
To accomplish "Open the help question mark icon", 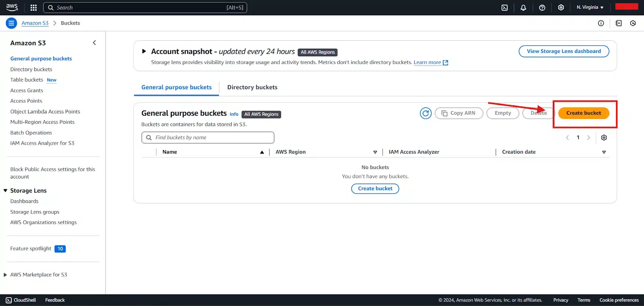I will click(542, 8).
